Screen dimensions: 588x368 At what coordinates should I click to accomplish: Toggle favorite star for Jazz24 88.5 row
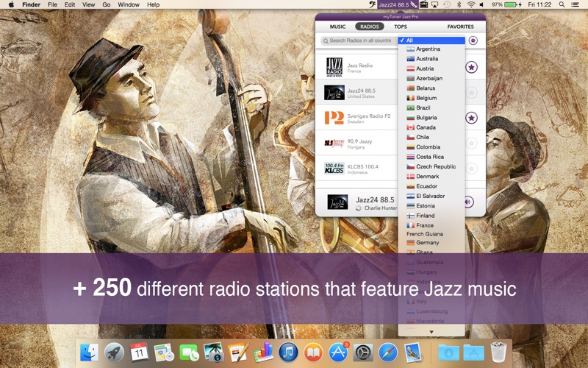point(471,93)
